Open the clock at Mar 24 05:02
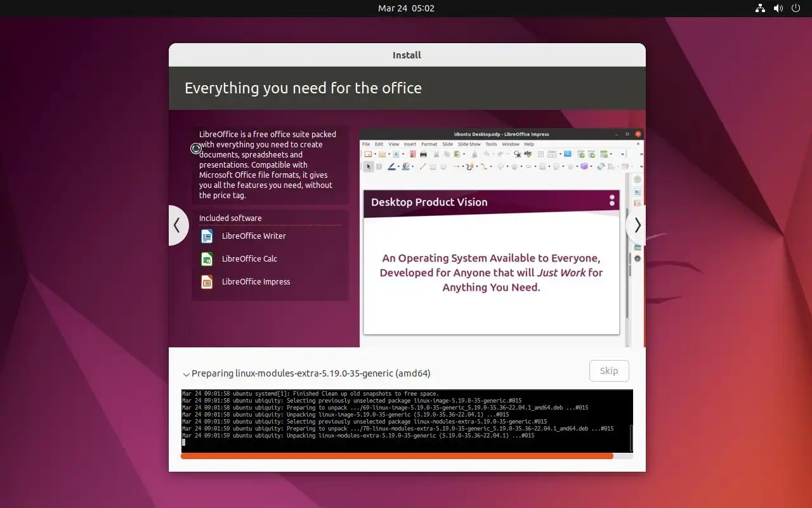 [x=406, y=8]
